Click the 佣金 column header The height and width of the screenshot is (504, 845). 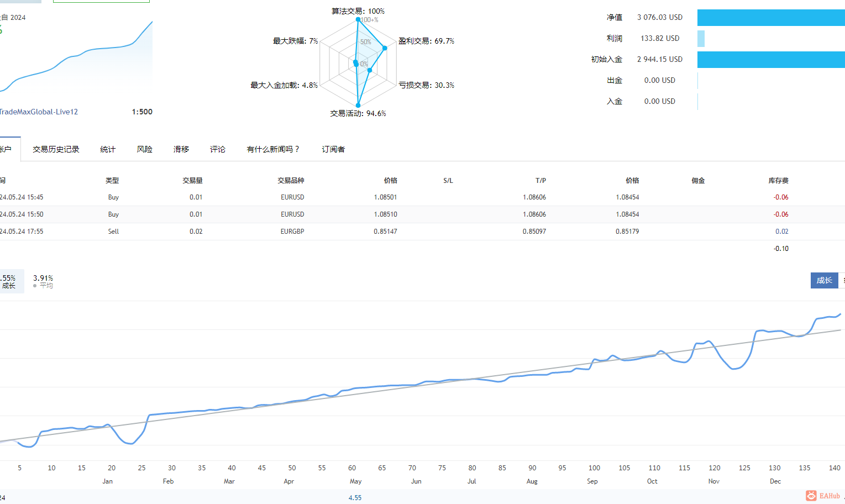coord(698,181)
